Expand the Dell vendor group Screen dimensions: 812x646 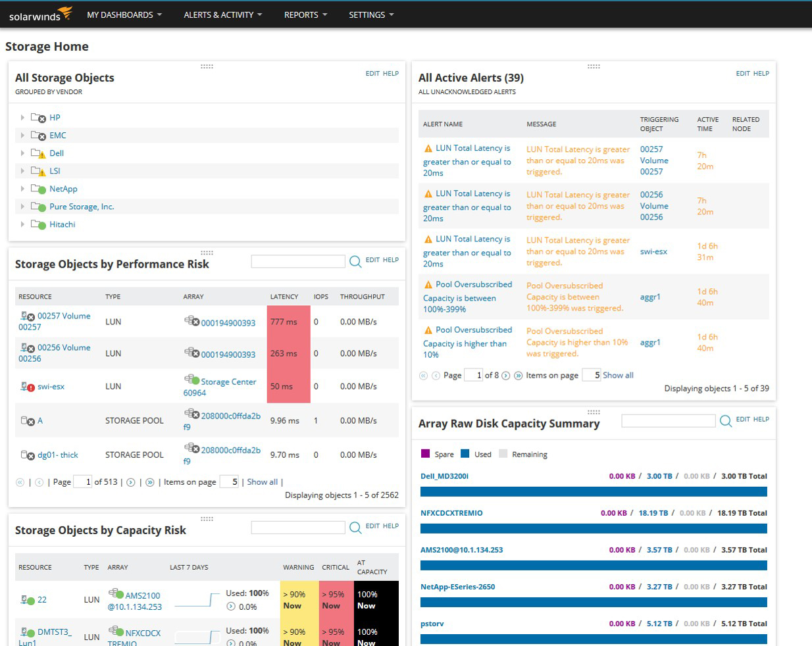(22, 153)
